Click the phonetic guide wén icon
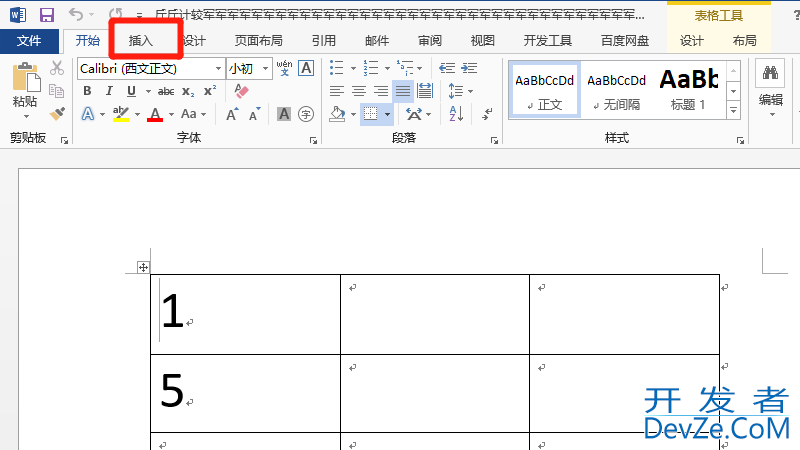800x450 pixels. click(284, 68)
